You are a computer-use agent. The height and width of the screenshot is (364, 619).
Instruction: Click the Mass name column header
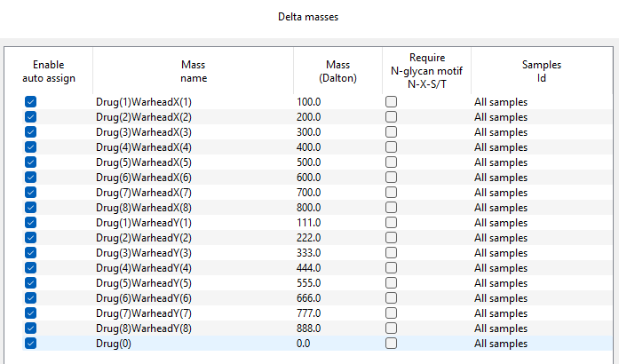pyautogui.click(x=193, y=71)
